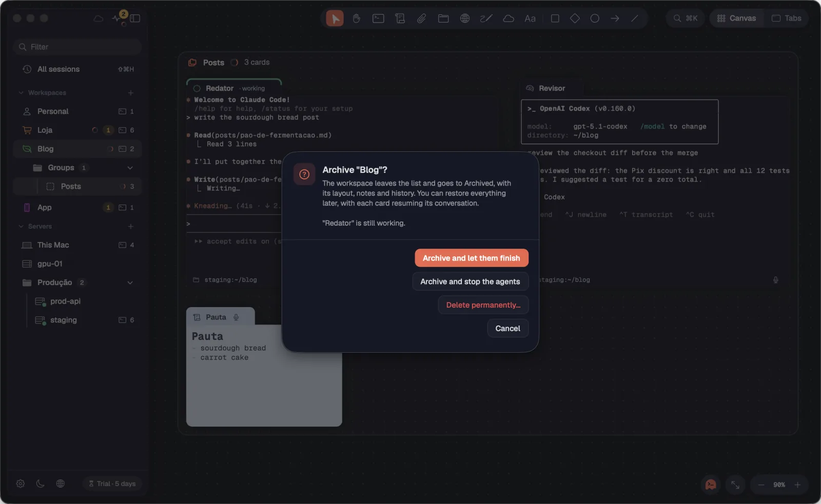
Task: Select the line tool
Action: [x=635, y=18]
